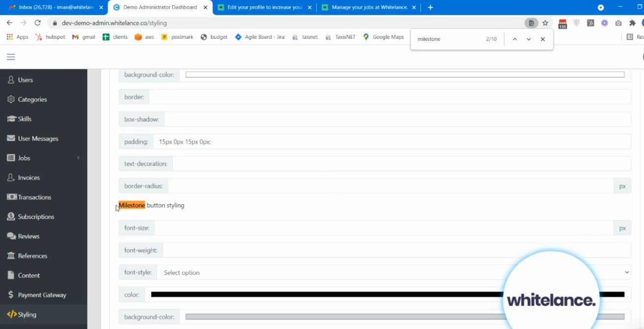Close the Manage your jobs tab
644x329 pixels.
tap(414, 7)
